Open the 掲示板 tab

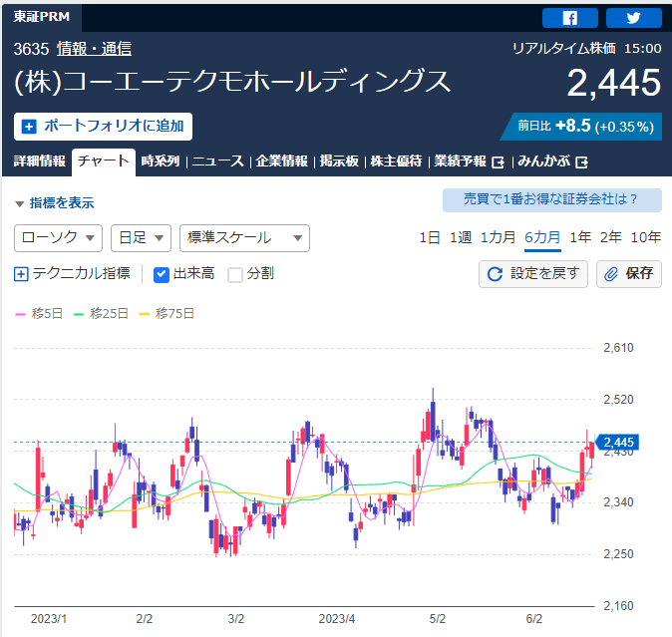pyautogui.click(x=339, y=161)
